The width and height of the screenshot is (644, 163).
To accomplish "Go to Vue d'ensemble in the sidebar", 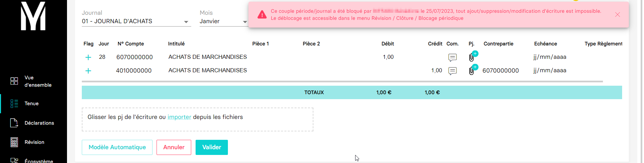I will 33,81.
